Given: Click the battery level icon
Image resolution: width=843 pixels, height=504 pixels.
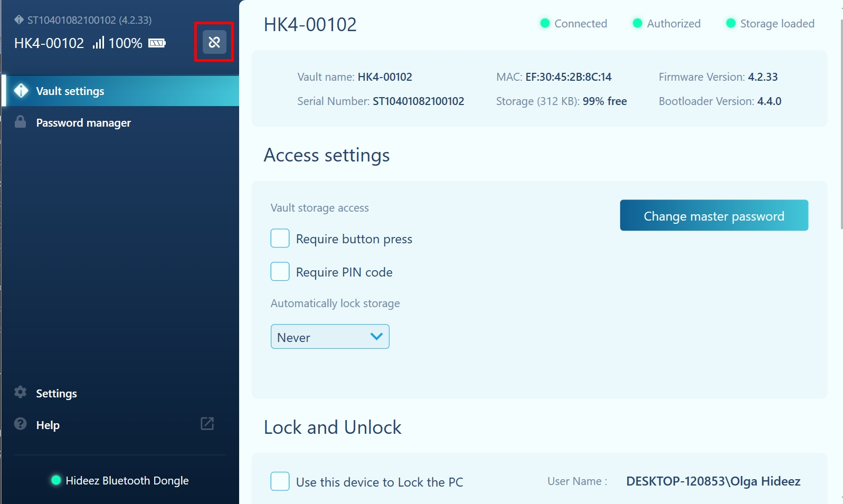Looking at the screenshot, I should click(157, 43).
